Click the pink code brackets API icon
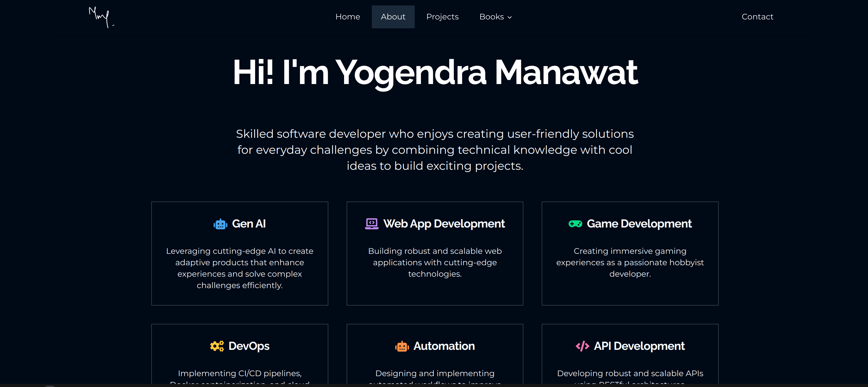Image resolution: width=868 pixels, height=387 pixels. pyautogui.click(x=582, y=346)
